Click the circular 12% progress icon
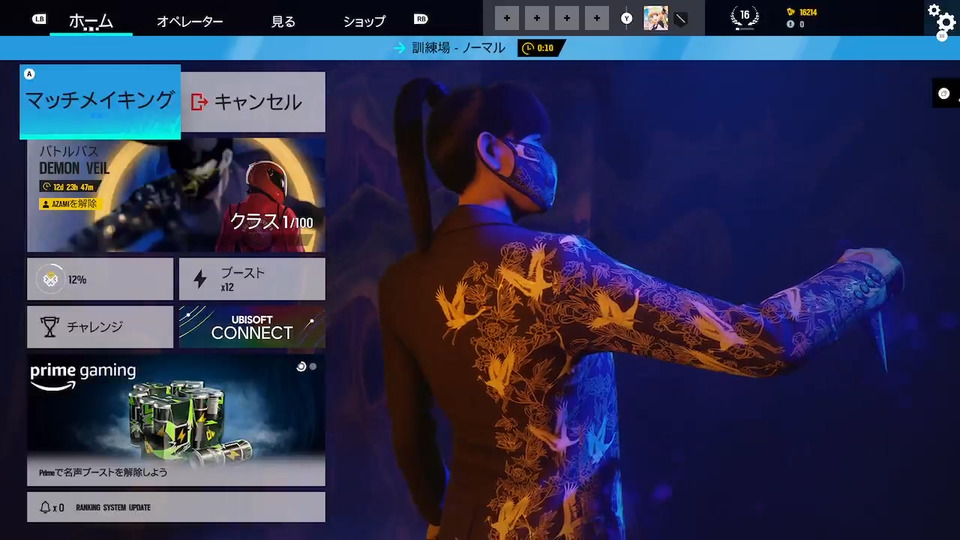Screen dimensions: 960x540 tap(50, 279)
